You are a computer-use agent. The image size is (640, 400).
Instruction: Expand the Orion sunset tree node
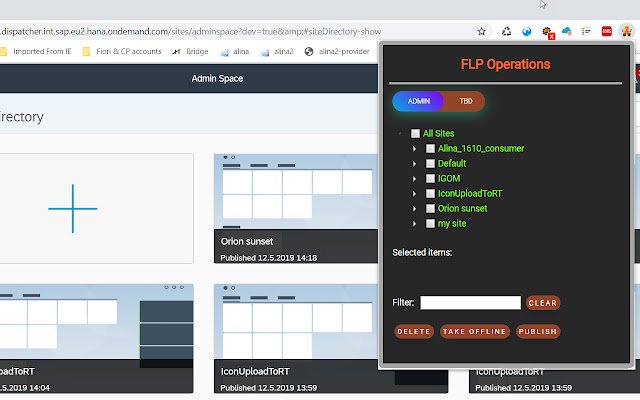coord(414,209)
